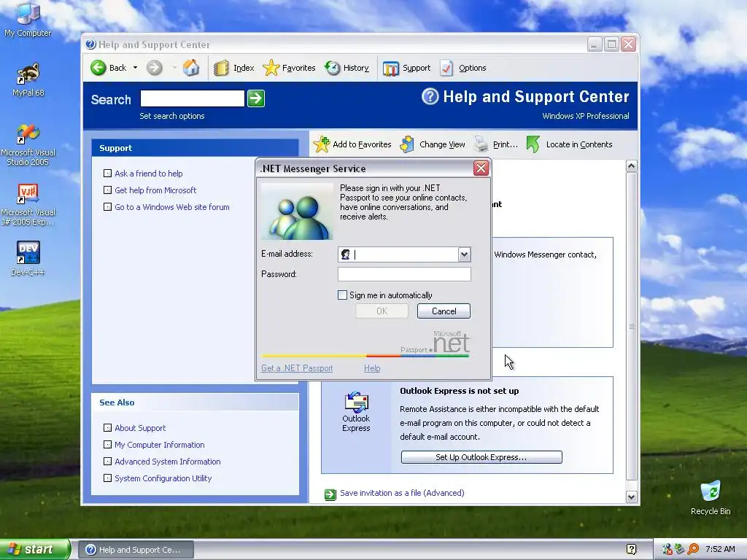Click the Password field
Screen dimensions: 747x560
[x=404, y=274]
